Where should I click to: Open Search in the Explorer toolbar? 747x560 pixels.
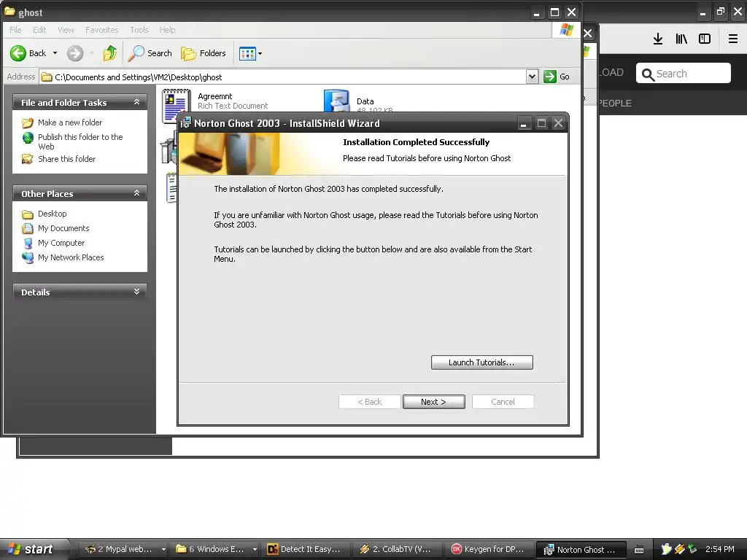coord(150,53)
